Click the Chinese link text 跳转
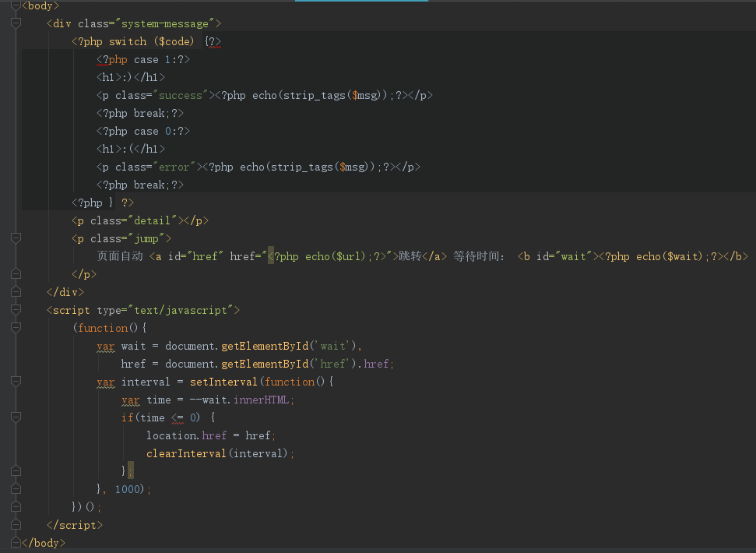The width and height of the screenshot is (756, 553). pos(410,256)
